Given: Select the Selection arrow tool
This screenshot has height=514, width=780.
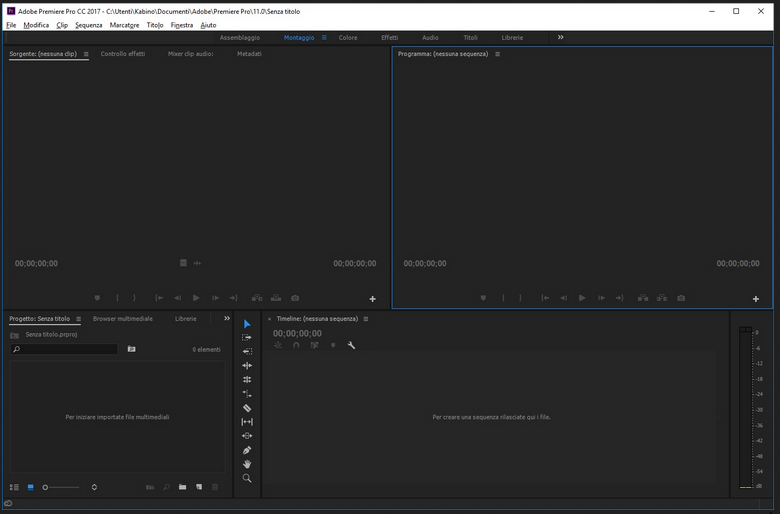Looking at the screenshot, I should 247,324.
